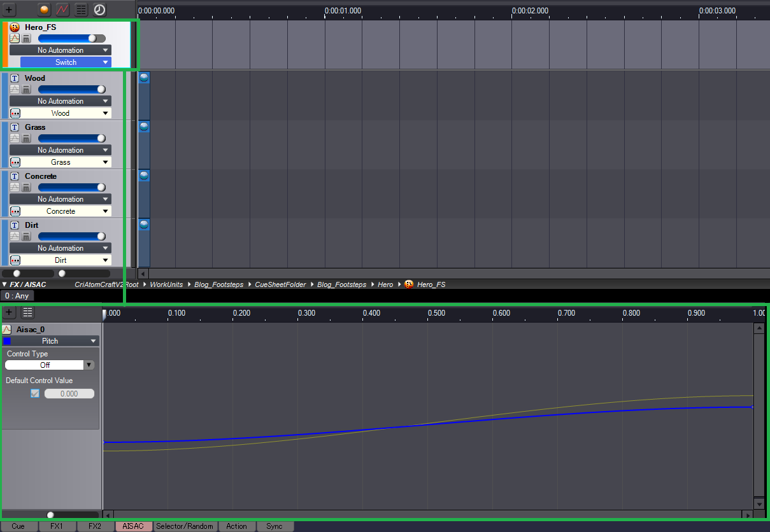
Task: Click the mixer icon on the Grass track
Action: (x=26, y=139)
